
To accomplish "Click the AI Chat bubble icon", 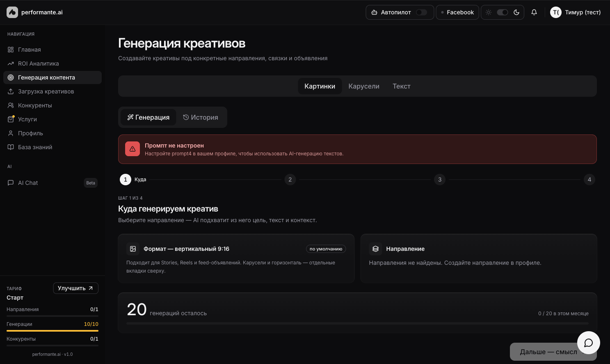I will click(x=11, y=183).
